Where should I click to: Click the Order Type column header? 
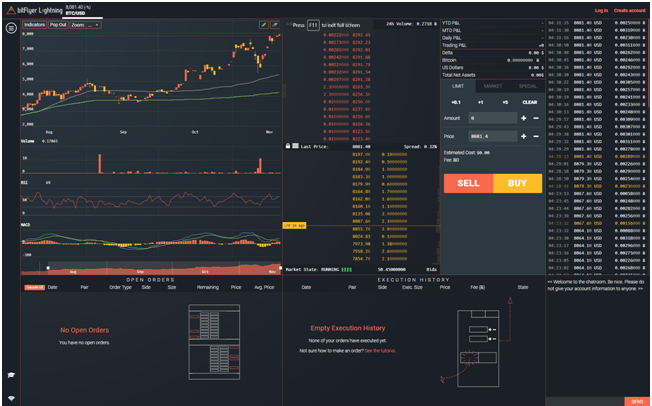point(120,287)
